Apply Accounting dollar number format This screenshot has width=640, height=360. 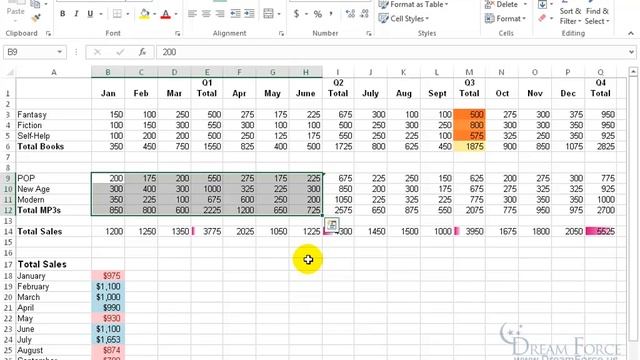click(x=296, y=14)
